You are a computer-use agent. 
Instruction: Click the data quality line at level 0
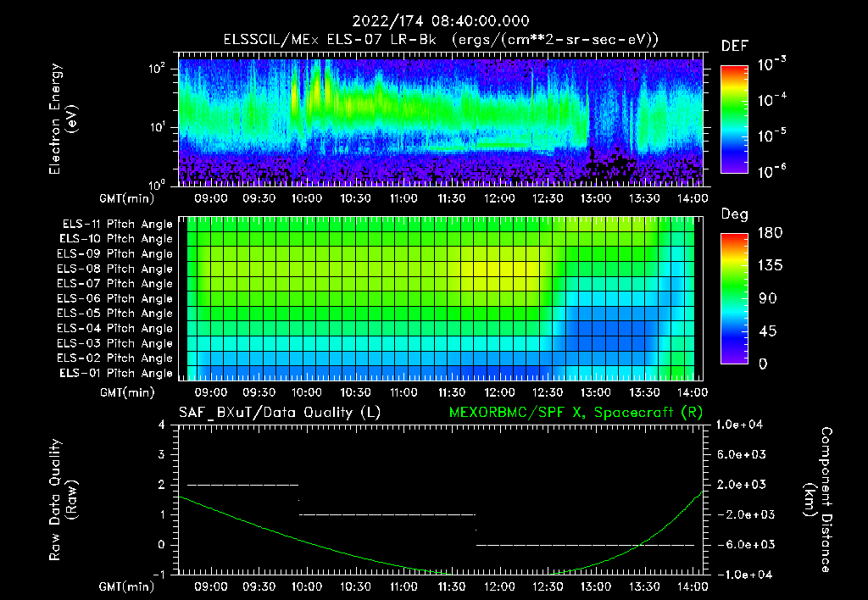(x=585, y=545)
